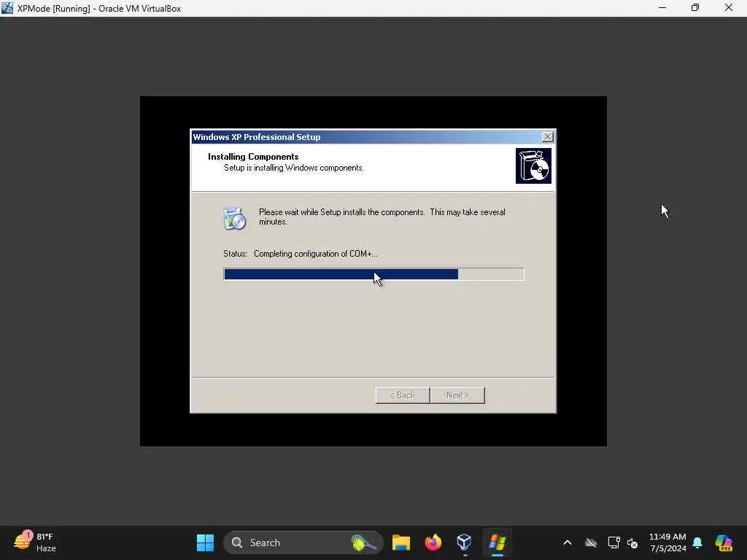
Task: Open Firefox from taskbar
Action: click(433, 542)
